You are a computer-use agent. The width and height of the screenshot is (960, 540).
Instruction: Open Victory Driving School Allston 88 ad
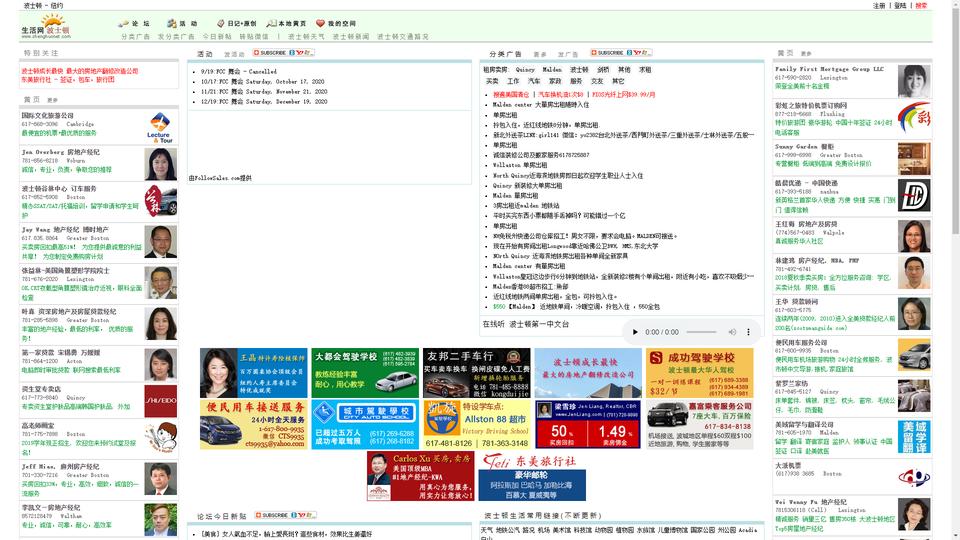coord(476,424)
